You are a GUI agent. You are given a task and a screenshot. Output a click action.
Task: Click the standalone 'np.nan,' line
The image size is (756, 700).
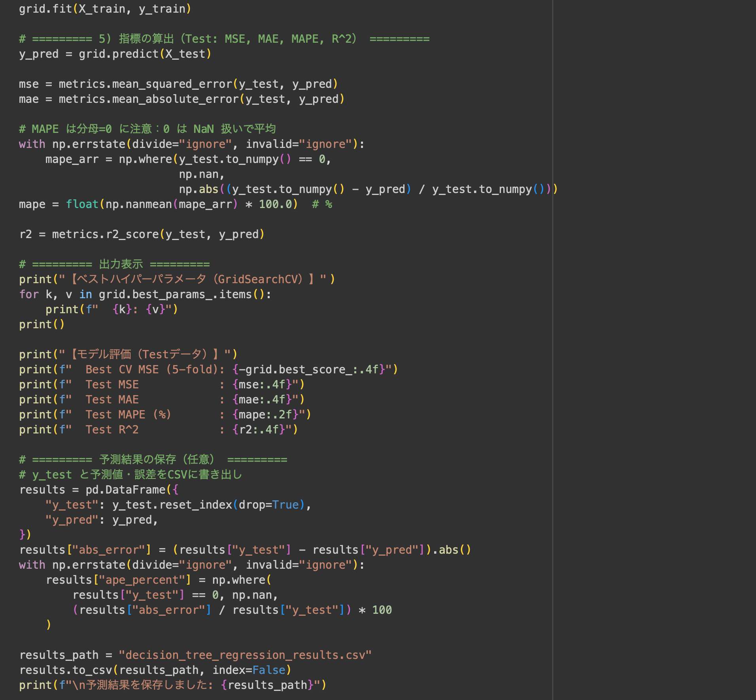[202, 174]
